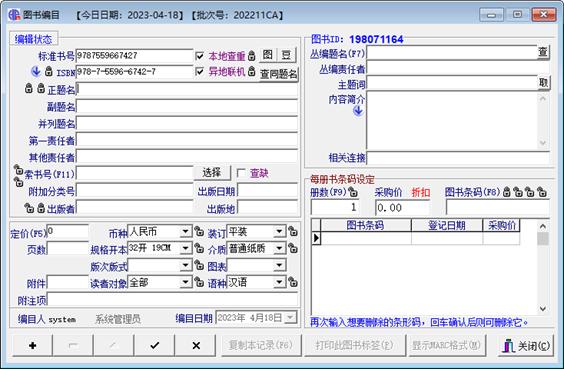
Task: Toggle the lock after the 规格开本 dropdown
Action: coord(199,248)
